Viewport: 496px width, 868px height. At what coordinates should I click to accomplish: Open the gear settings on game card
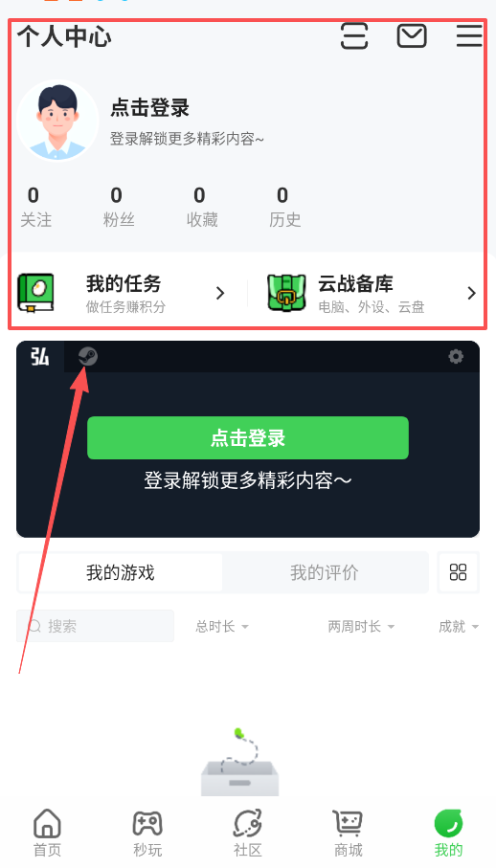[x=456, y=357]
